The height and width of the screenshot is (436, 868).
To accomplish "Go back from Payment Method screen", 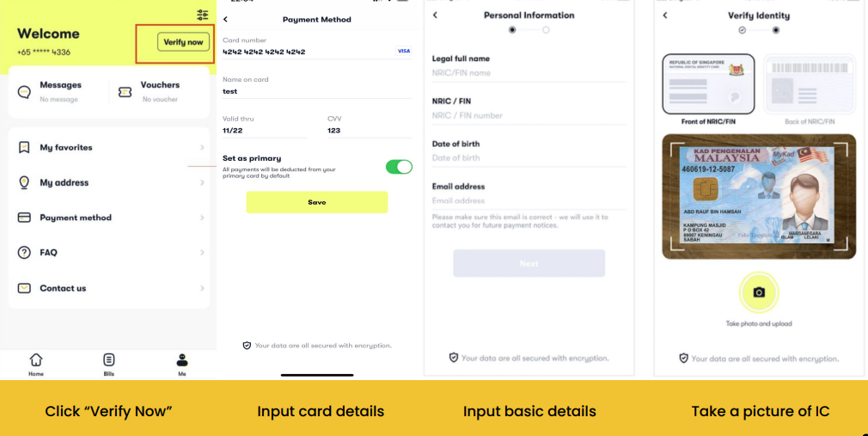I will [225, 19].
